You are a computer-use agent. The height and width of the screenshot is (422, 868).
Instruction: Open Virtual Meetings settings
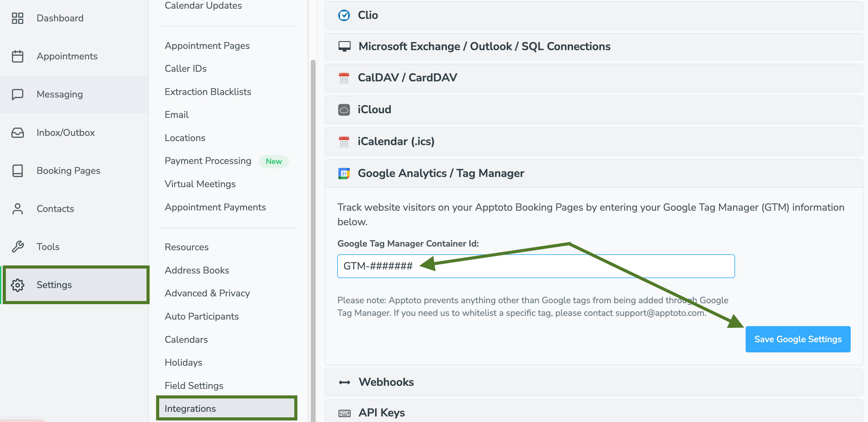[x=200, y=184]
